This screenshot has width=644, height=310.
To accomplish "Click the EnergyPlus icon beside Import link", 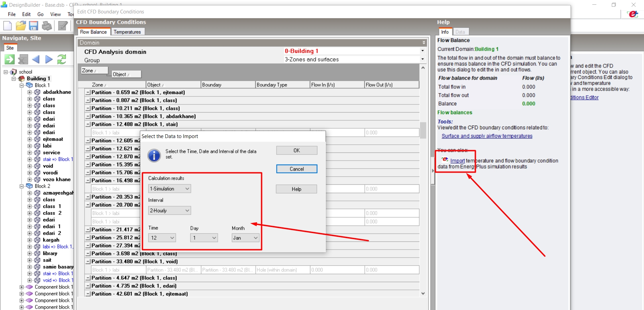I will point(445,160).
